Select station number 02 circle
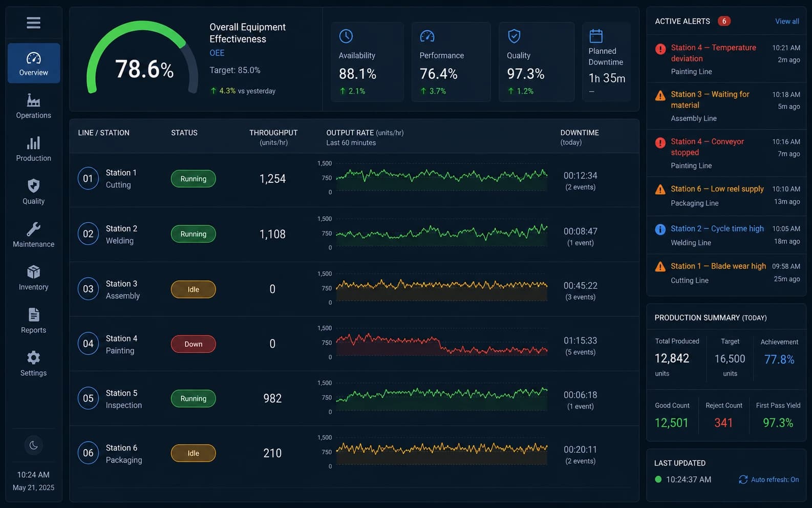 [x=88, y=234]
